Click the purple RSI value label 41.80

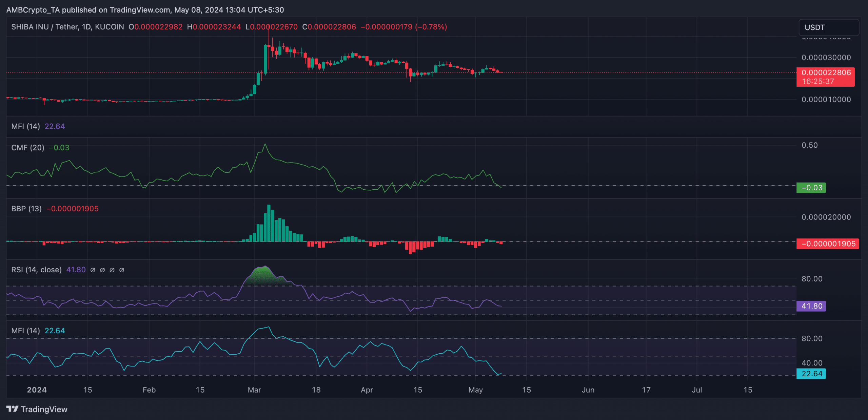(x=811, y=306)
